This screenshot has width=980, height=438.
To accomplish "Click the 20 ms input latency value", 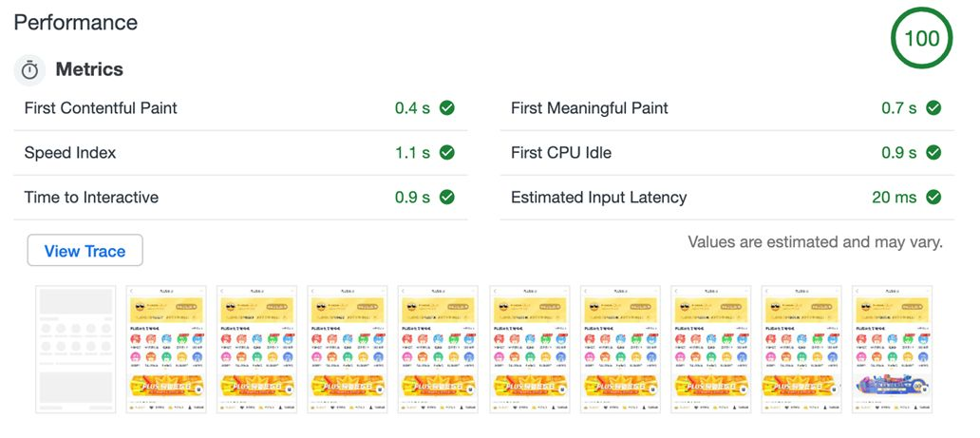I will point(894,198).
